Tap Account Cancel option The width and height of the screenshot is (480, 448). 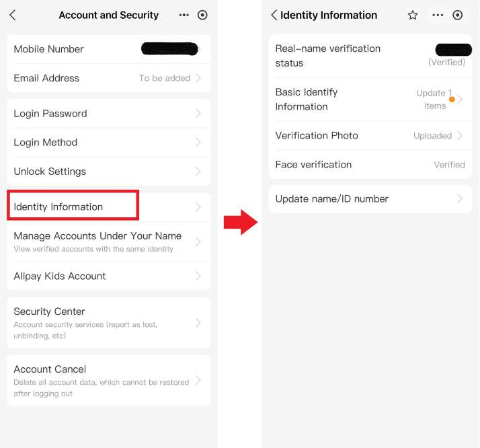[x=109, y=381]
